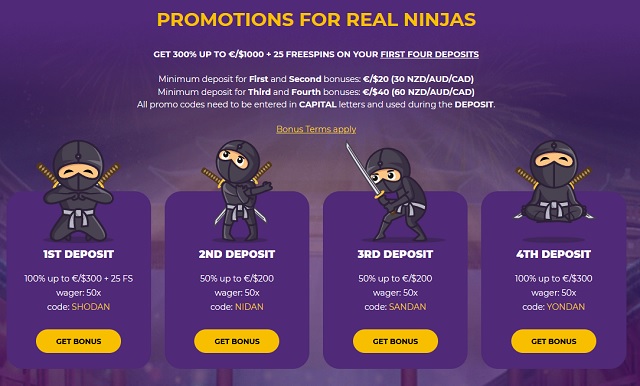The height and width of the screenshot is (386, 640).
Task: Open the Bonus Terms apply link
Action: coord(316,129)
